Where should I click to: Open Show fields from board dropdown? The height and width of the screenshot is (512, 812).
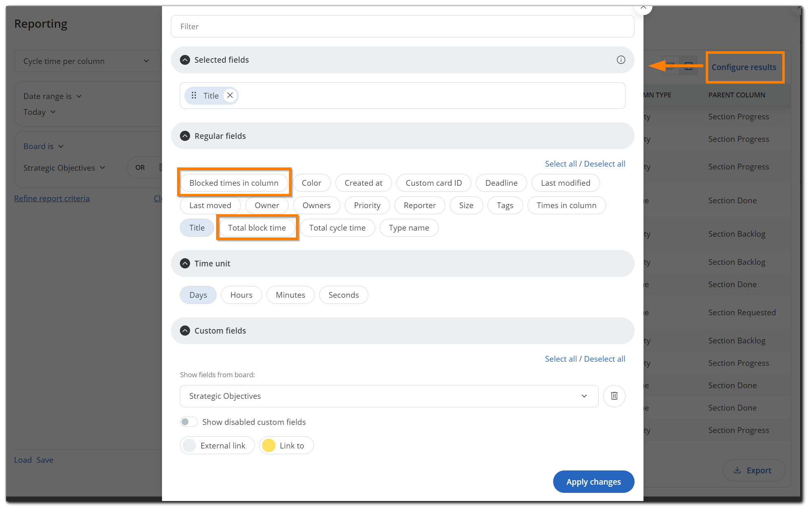pyautogui.click(x=389, y=396)
